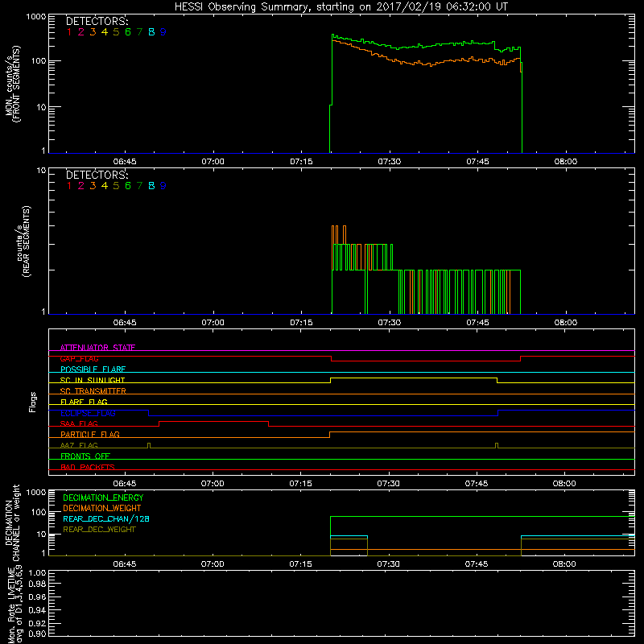644x644 pixels.
Task: Click 06:45 time label under front segments plot
Action: [125, 162]
